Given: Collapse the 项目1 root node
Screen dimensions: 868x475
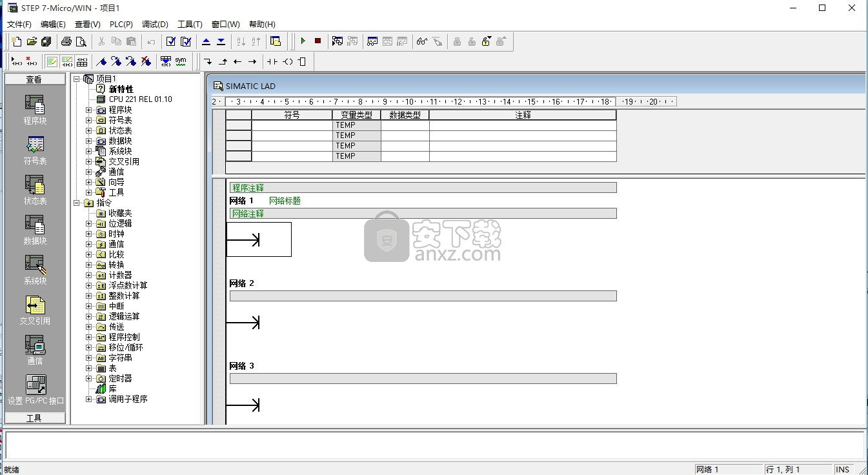Looking at the screenshot, I should 77,79.
